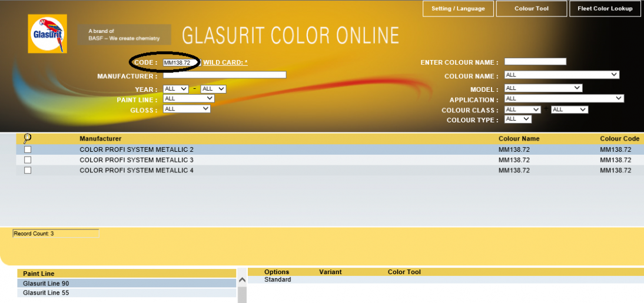Click the Options column header
The height and width of the screenshot is (303, 644).
click(277, 272)
